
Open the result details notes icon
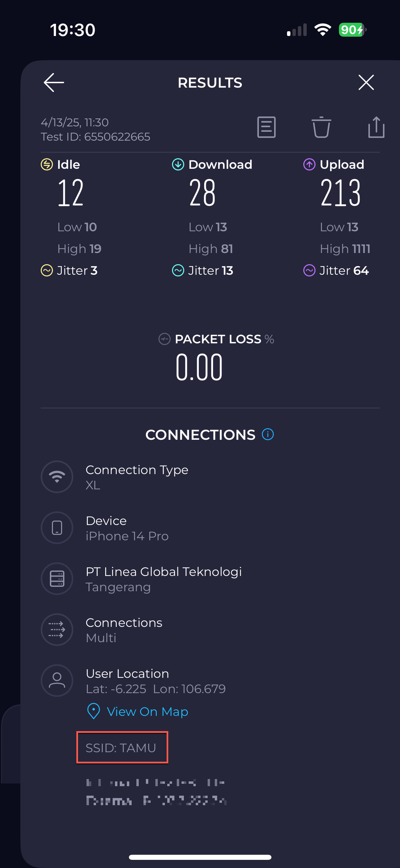coord(266,127)
